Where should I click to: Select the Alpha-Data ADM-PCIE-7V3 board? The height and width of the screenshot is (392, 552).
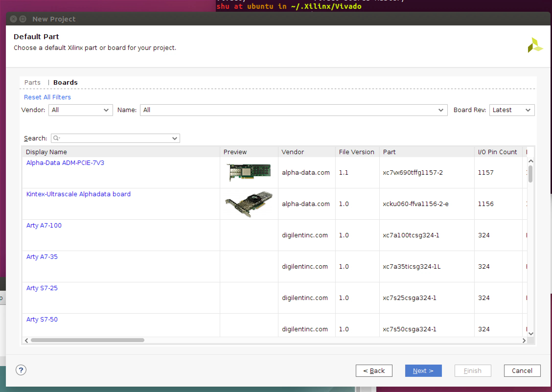pos(65,163)
